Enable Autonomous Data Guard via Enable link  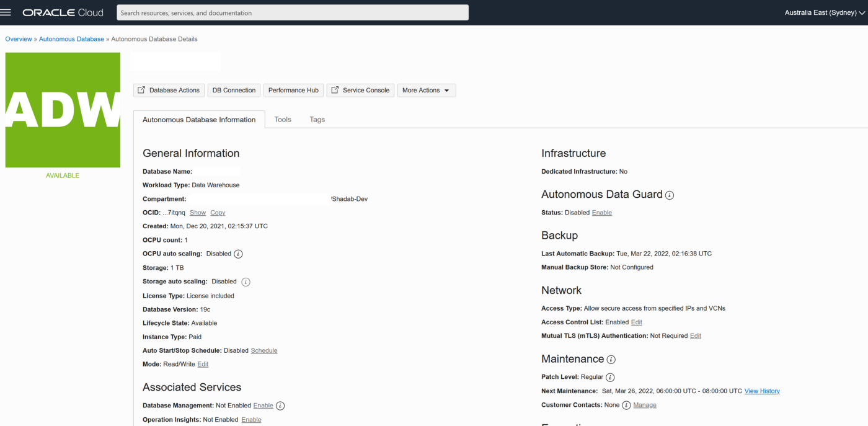[601, 213]
